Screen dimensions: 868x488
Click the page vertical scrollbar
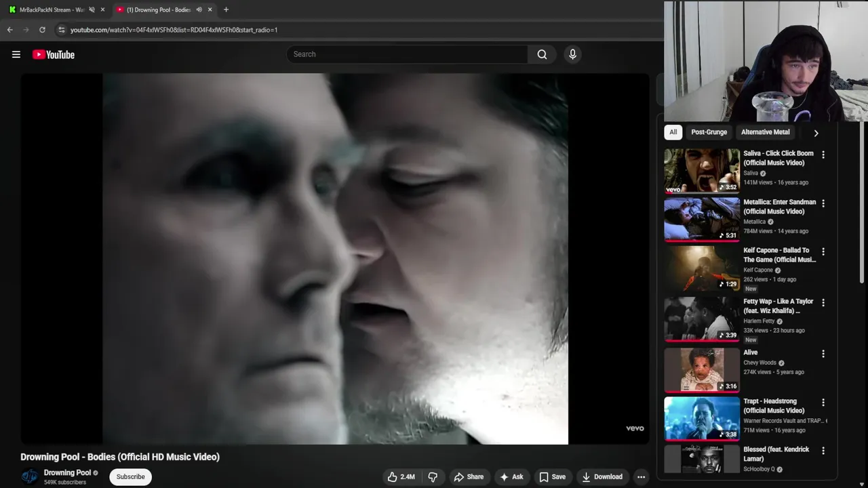pos(863,203)
